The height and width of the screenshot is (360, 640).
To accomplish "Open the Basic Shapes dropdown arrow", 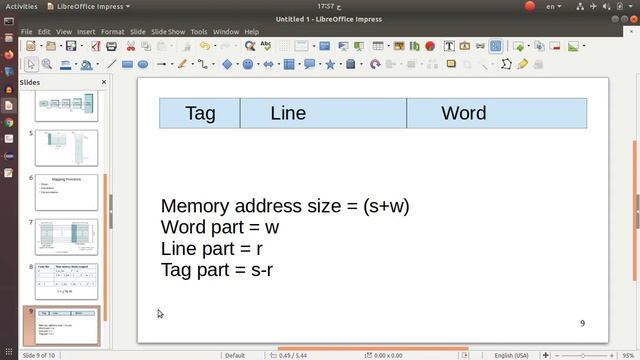I will [238, 64].
